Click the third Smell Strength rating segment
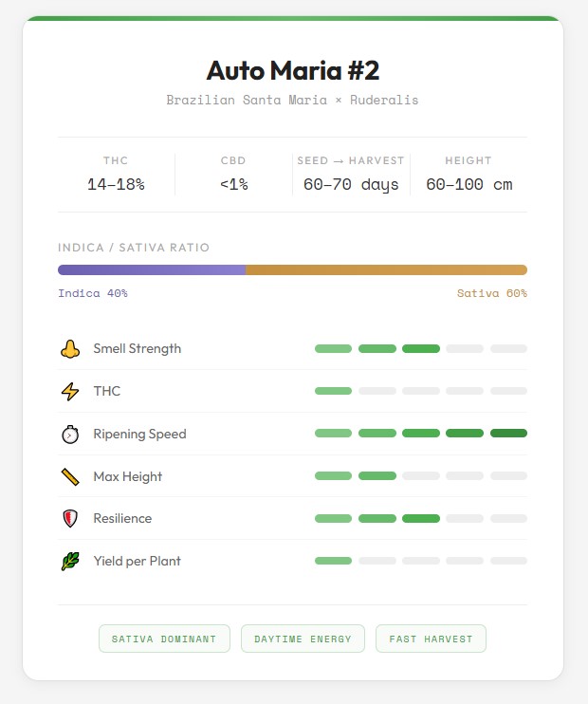 pos(420,349)
